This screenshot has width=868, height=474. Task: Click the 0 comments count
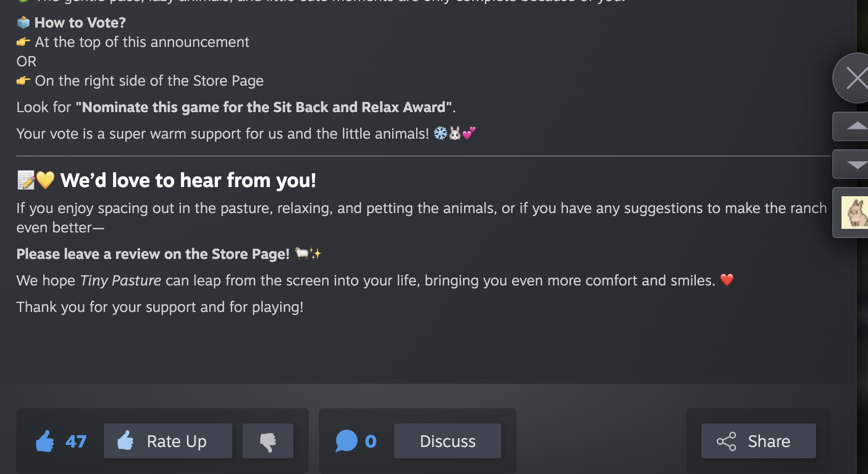click(x=371, y=441)
